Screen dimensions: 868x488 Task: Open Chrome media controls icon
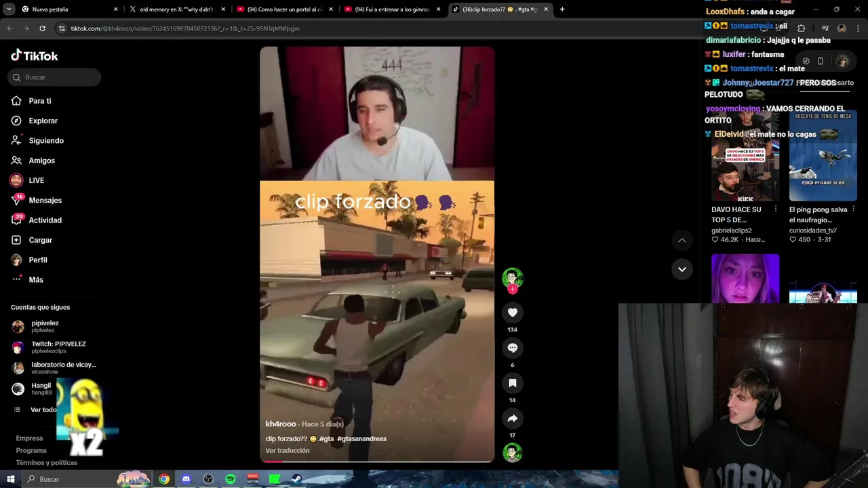pyautogui.click(x=825, y=28)
